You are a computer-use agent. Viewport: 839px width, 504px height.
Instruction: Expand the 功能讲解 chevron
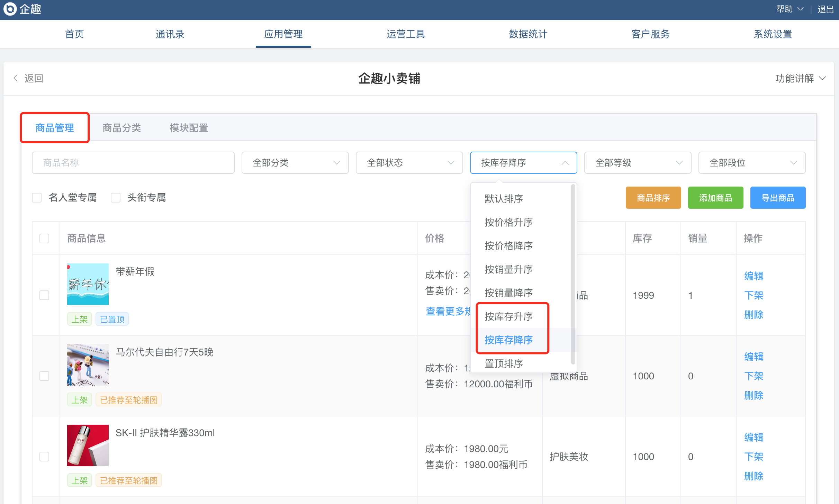[822, 79]
